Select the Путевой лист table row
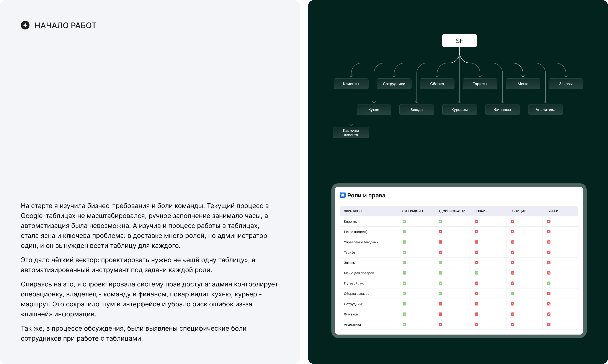The width and height of the screenshot is (608, 364). point(368,283)
